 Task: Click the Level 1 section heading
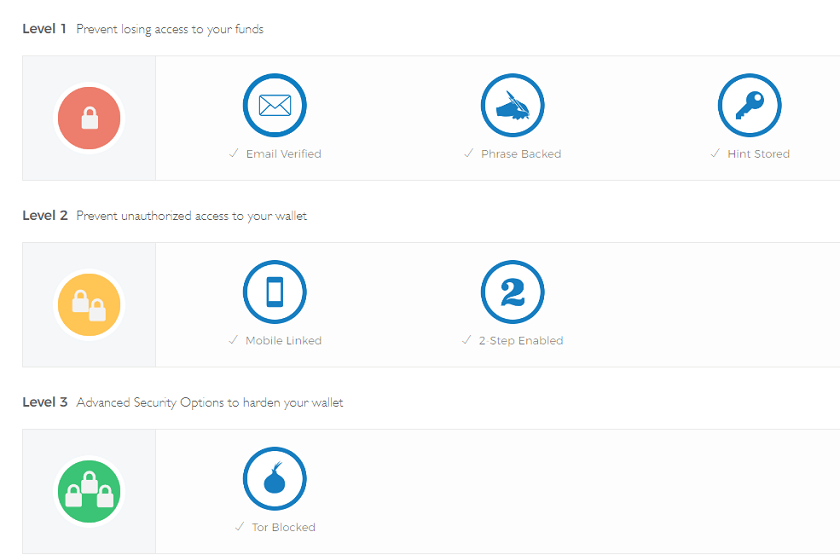tap(44, 29)
